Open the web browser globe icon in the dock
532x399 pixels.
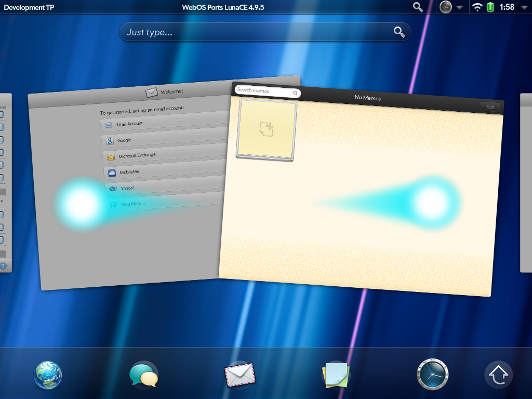48,375
